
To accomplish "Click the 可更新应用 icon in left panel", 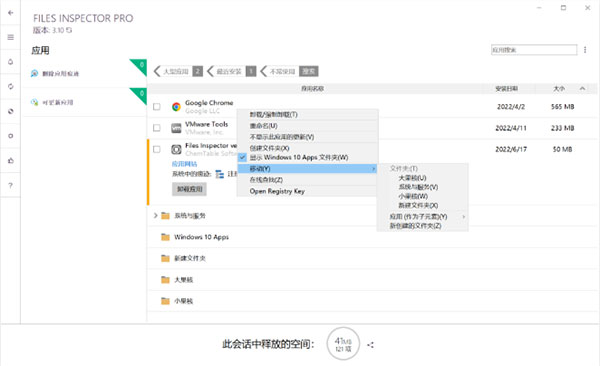I will tap(34, 102).
